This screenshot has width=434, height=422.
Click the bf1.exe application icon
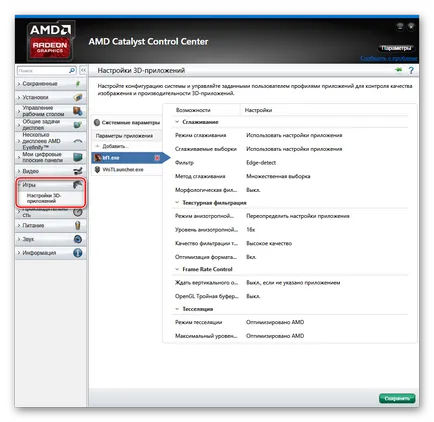(x=98, y=157)
